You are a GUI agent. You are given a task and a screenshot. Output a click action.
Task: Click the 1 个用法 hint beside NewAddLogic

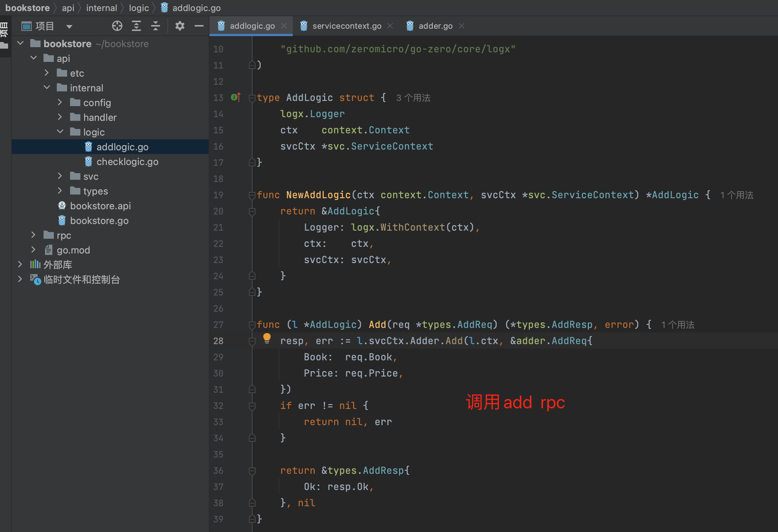tap(737, 195)
